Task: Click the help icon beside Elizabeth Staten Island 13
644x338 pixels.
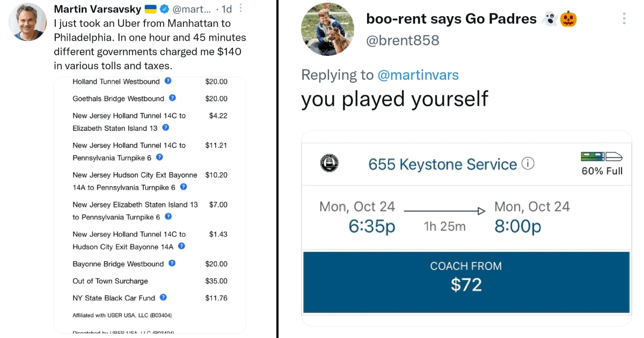Action: [x=166, y=128]
